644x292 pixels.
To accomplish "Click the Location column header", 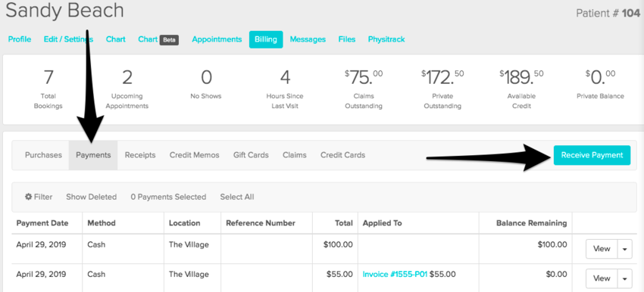I will [184, 223].
